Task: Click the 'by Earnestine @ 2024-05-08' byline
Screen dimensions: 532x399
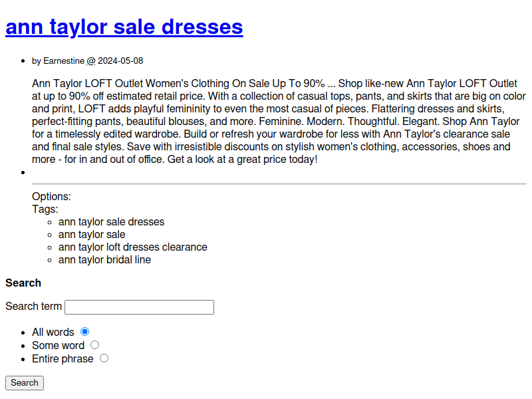Action: point(88,61)
